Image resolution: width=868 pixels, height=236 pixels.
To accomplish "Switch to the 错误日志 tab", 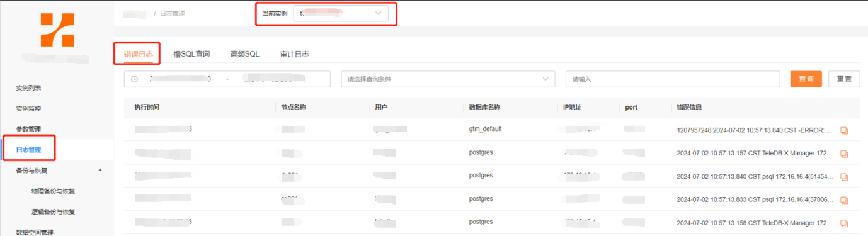I will 138,54.
